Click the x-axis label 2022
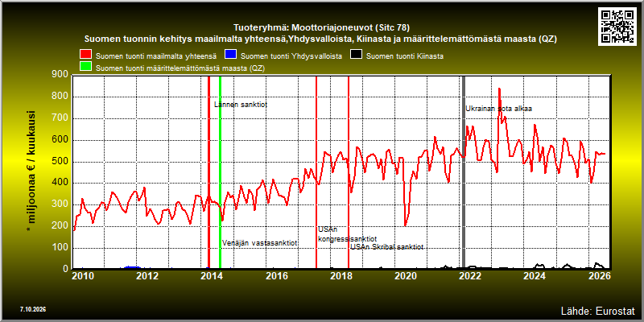 click(469, 275)
